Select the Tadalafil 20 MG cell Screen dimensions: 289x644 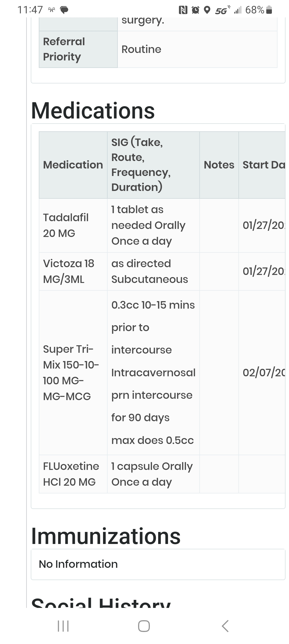(x=73, y=225)
